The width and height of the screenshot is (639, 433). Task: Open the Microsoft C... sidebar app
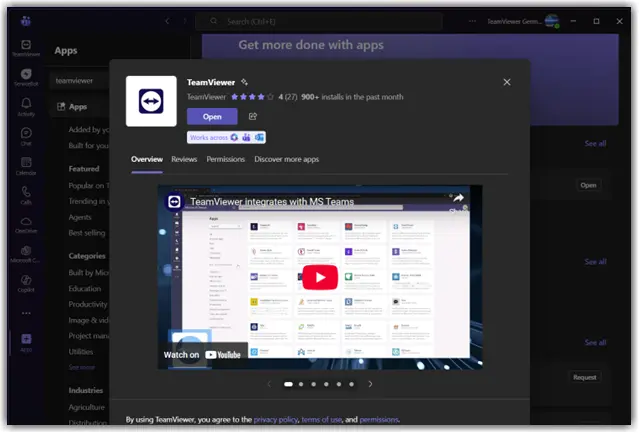(x=26, y=254)
